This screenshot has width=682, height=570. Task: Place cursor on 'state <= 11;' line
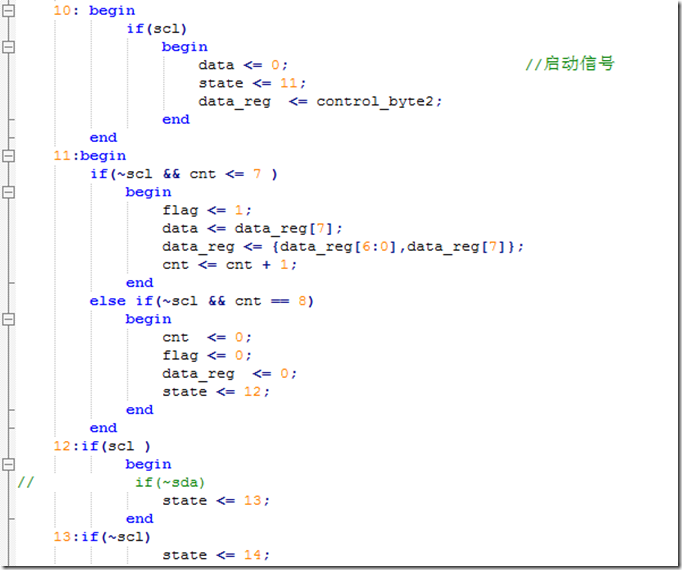click(x=252, y=83)
